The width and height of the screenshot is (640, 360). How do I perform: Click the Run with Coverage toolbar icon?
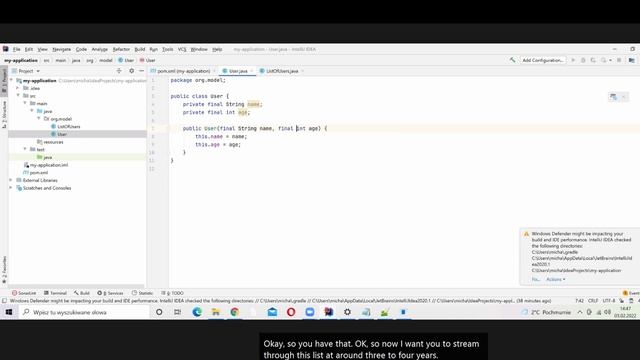593,60
